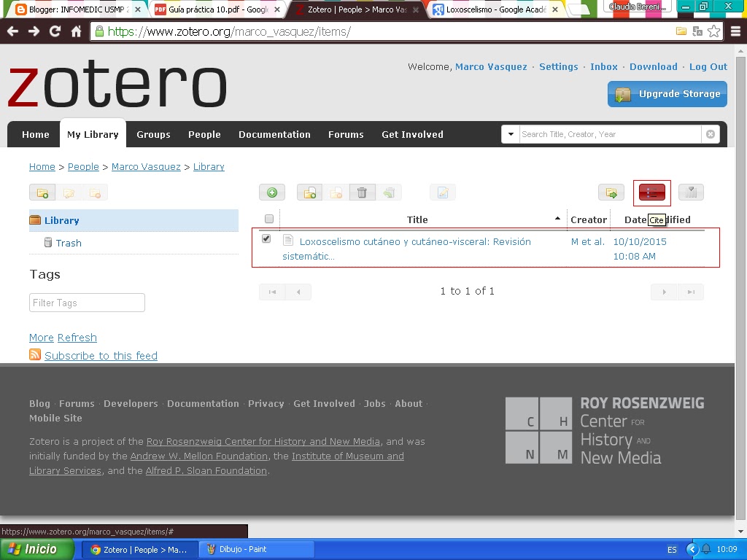Click the Download link

653,66
